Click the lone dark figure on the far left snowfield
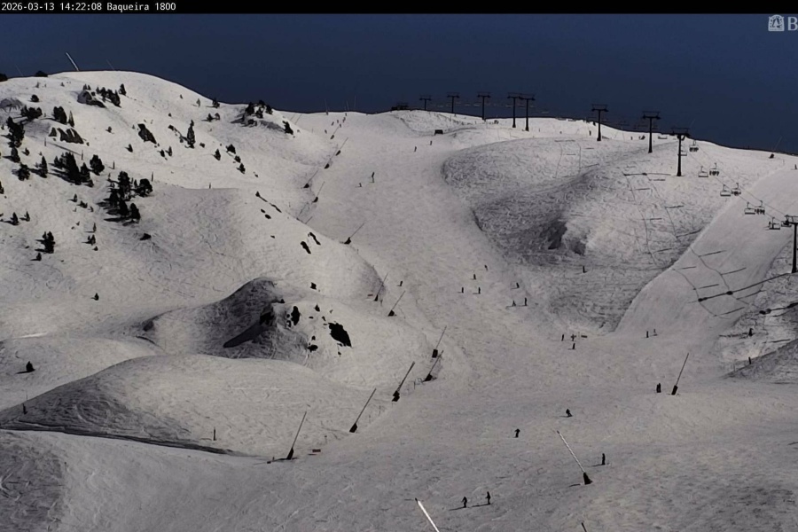This screenshot has width=798, height=532. [29, 366]
